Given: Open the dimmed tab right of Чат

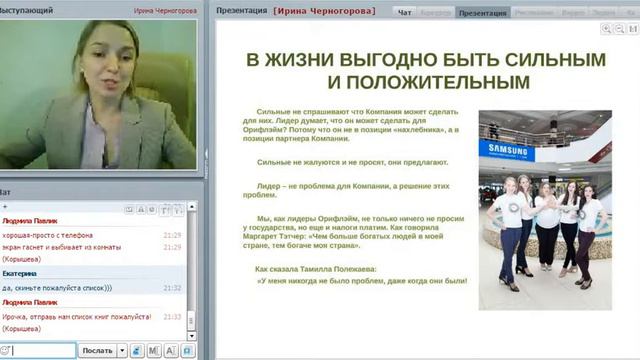Looking at the screenshot, I should [x=436, y=13].
